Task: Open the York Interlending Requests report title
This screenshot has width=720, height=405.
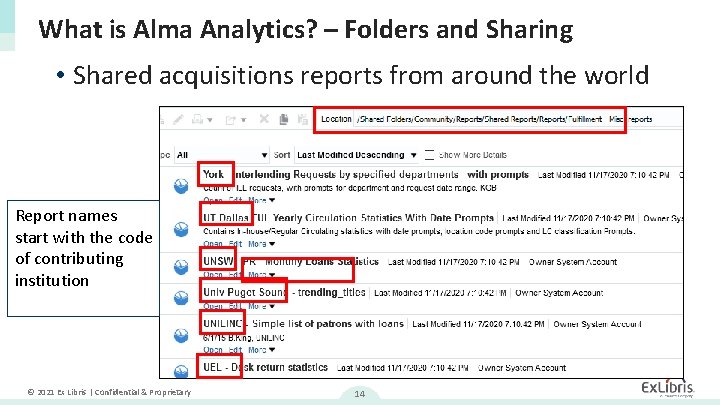Action: pos(366,174)
